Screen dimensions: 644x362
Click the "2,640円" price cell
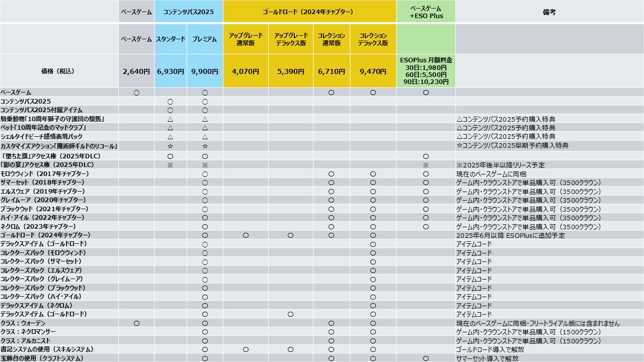pyautogui.click(x=136, y=71)
